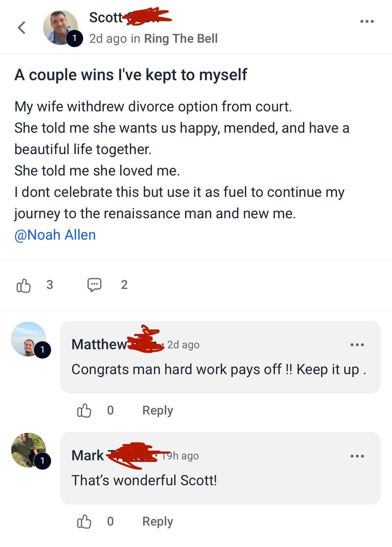The width and height of the screenshot is (392, 547).
Task: Click the post comment count number 2
Action: (x=124, y=285)
